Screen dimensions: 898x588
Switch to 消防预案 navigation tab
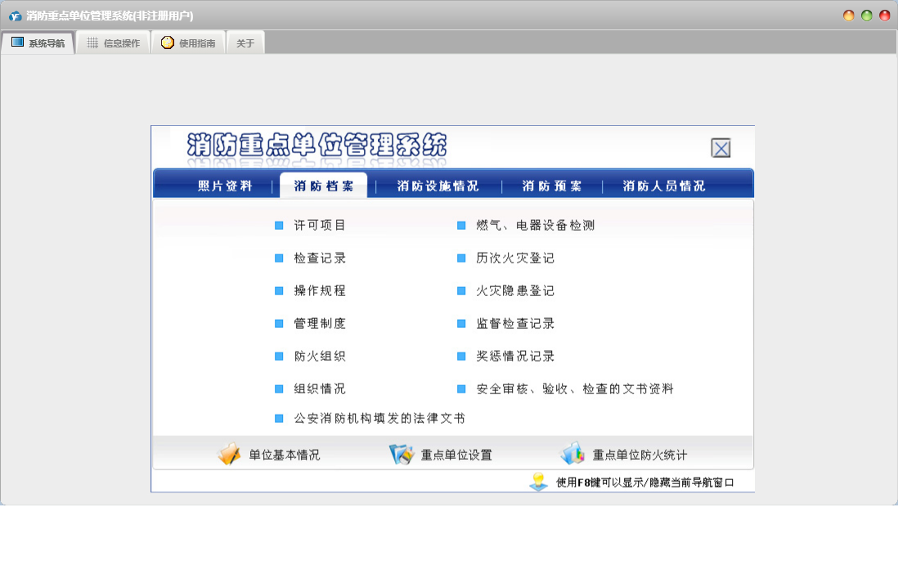pos(552,186)
